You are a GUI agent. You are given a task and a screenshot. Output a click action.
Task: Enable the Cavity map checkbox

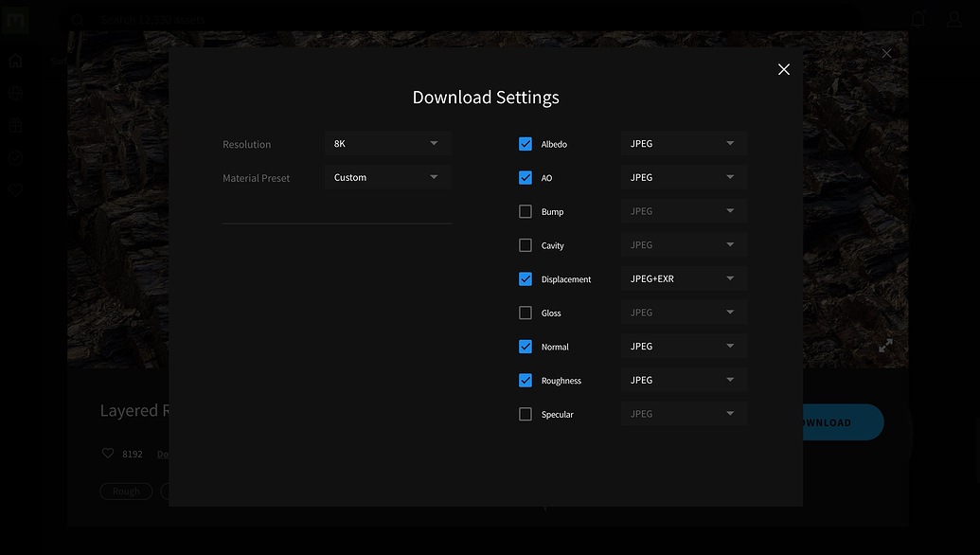[x=526, y=245]
